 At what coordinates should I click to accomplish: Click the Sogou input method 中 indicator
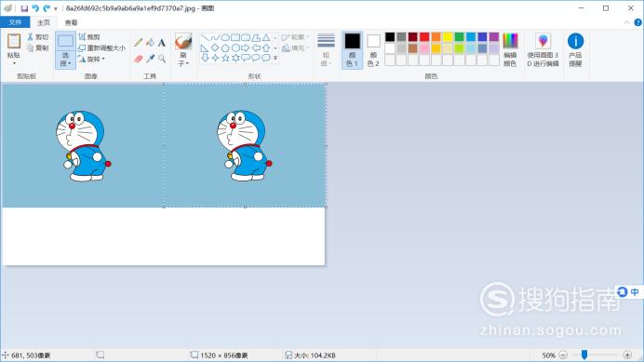635,291
